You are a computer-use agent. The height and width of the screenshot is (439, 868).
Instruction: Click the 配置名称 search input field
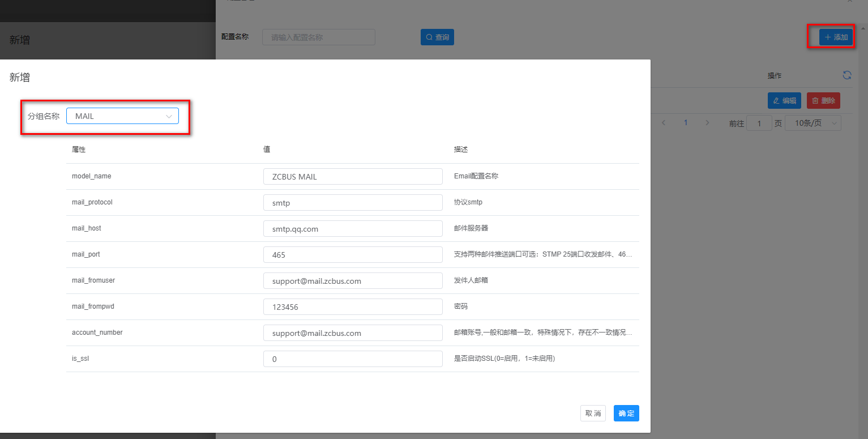tap(318, 37)
